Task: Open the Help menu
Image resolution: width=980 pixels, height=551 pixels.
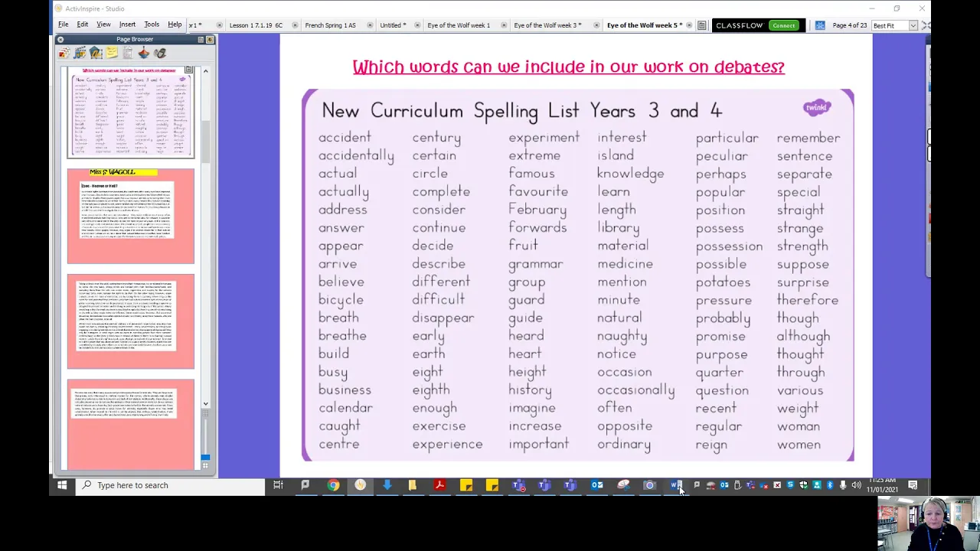Action: (175, 24)
